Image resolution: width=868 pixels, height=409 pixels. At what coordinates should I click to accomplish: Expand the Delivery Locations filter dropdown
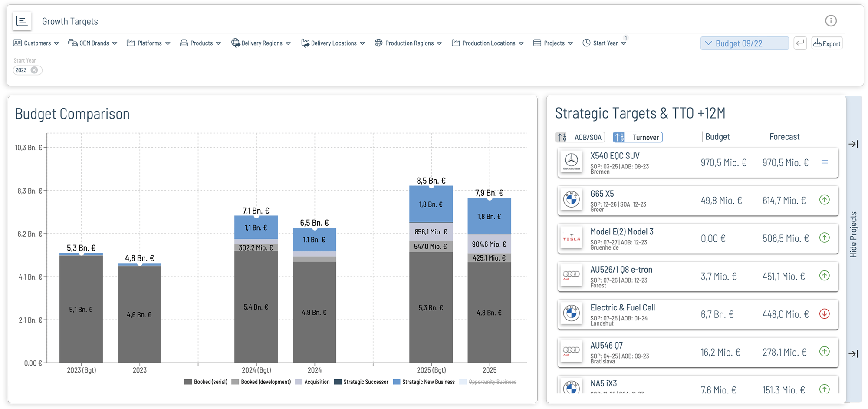362,43
